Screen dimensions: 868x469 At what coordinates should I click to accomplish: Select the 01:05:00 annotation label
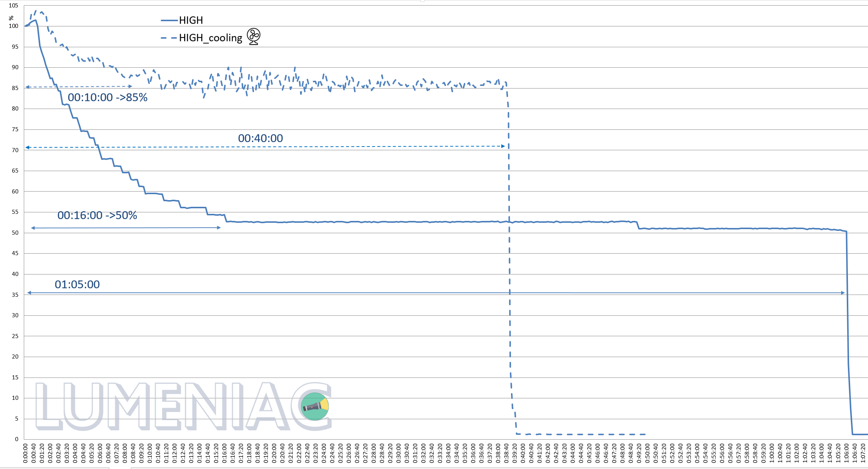pyautogui.click(x=77, y=285)
